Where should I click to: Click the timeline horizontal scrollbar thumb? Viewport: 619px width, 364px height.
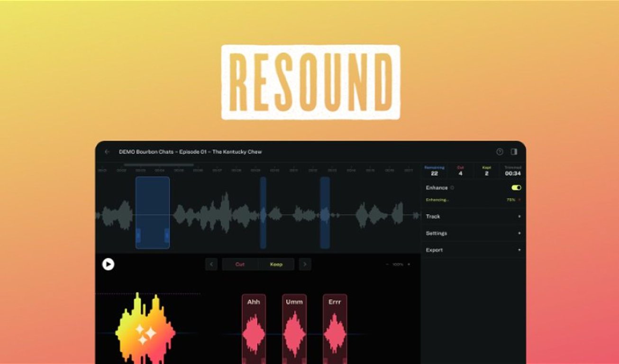(x=159, y=165)
